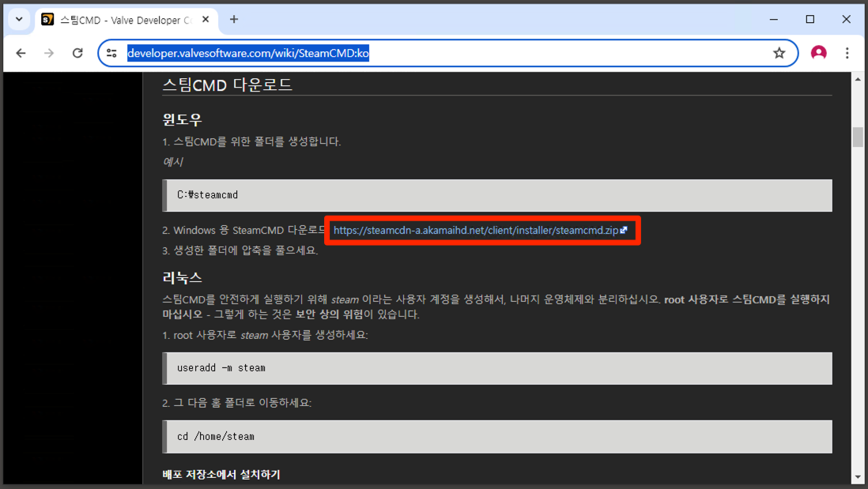Open the tab search dropdown arrow
Viewport: 868px width, 489px height.
point(19,20)
